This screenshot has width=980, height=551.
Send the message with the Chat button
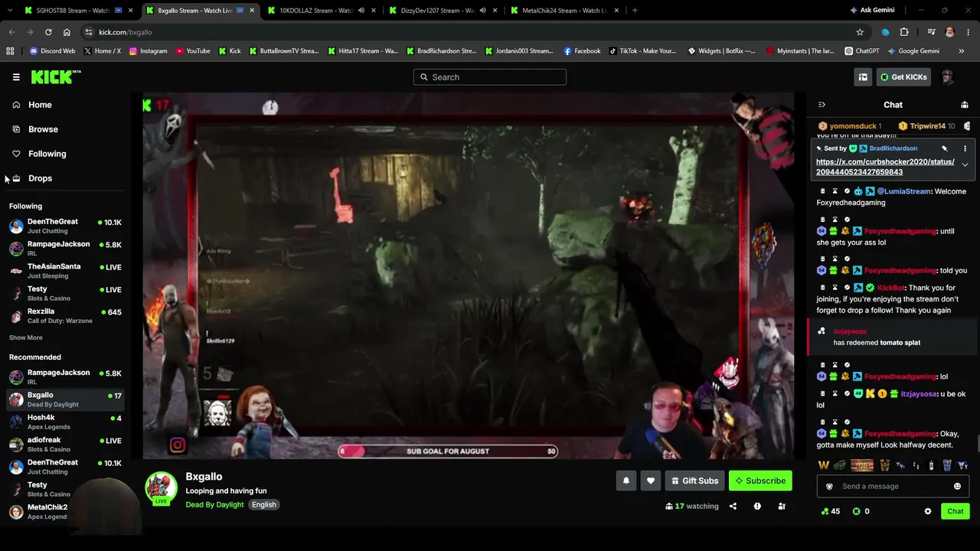pyautogui.click(x=955, y=511)
